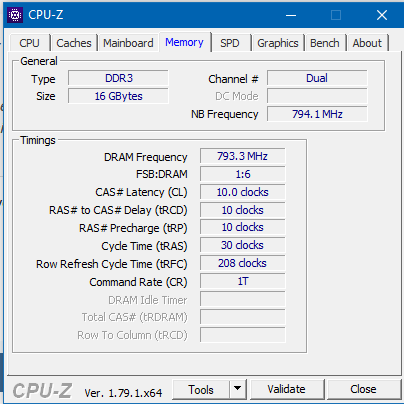Screen dimensions: 404x404
Task: Open the Bench tab
Action: 325,43
